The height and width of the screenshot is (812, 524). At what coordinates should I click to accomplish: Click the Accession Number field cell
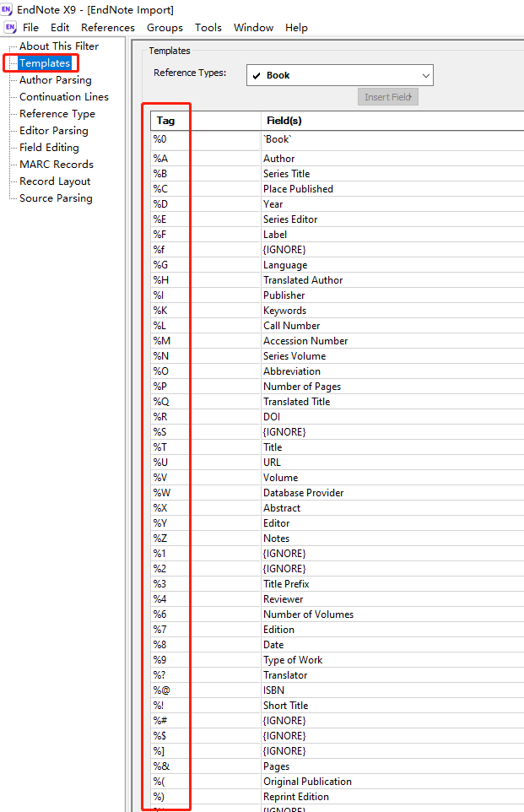pos(392,341)
